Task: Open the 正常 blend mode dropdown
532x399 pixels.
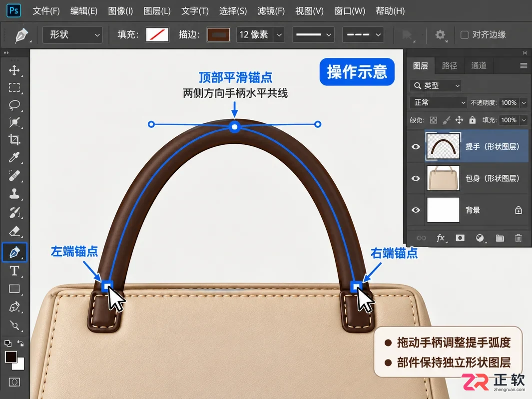Action: pyautogui.click(x=439, y=102)
